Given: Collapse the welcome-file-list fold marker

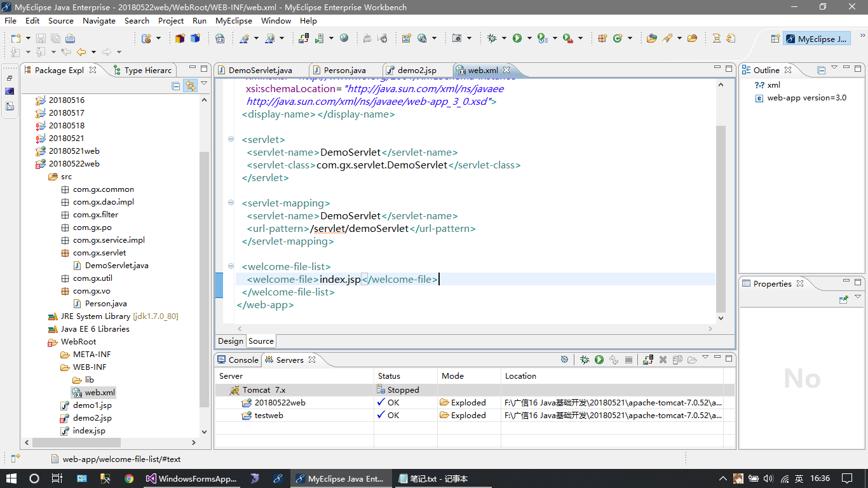Looking at the screenshot, I should click(230, 267).
